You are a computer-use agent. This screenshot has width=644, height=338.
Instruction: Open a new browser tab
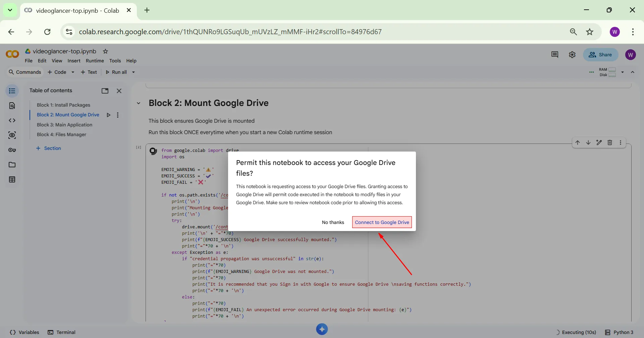coord(147,10)
